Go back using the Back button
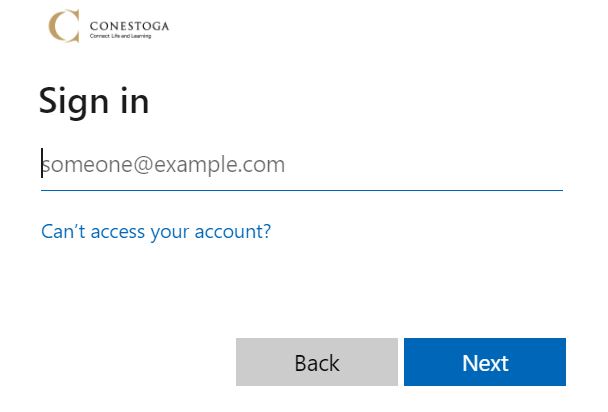Viewport: 608px width, 412px height. pyautogui.click(x=317, y=362)
